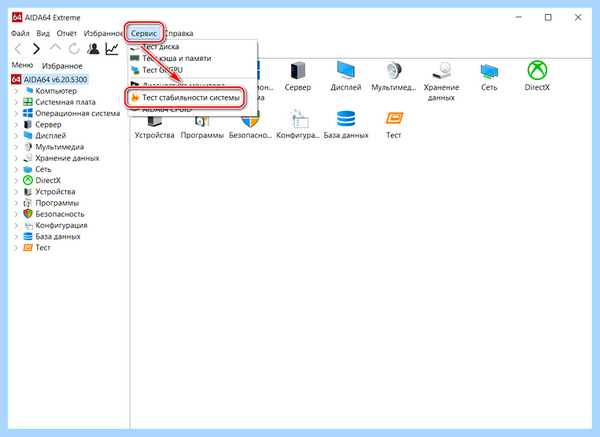Expand the Хранение данных tree node
The height and width of the screenshot is (437, 600).
pyautogui.click(x=16, y=158)
